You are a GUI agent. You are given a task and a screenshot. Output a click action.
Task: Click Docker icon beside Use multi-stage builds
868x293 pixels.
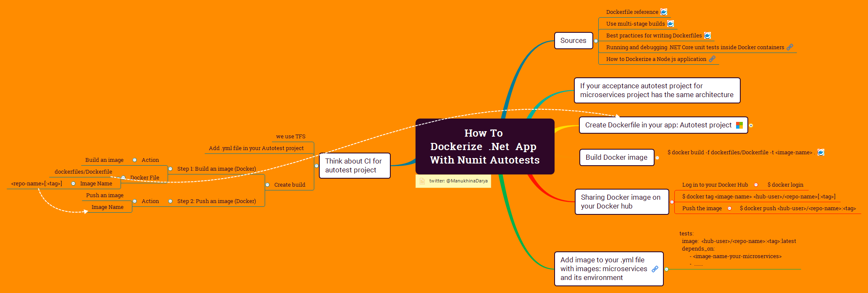[671, 24]
